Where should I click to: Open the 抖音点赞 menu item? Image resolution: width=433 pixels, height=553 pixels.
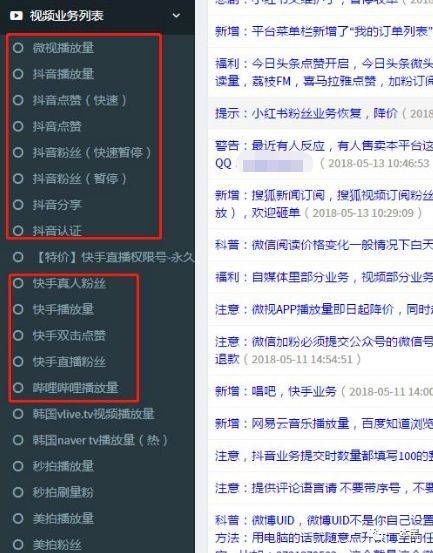[57, 126]
